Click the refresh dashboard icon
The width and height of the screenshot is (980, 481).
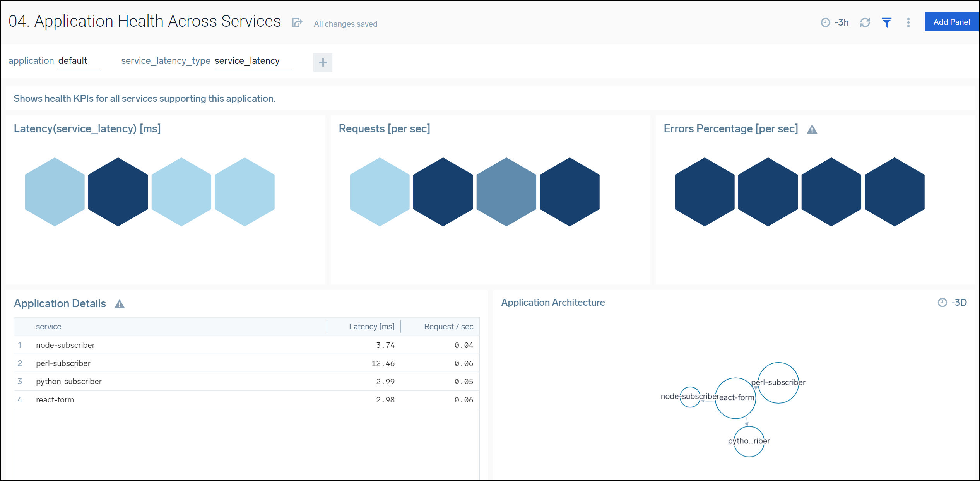pos(865,22)
